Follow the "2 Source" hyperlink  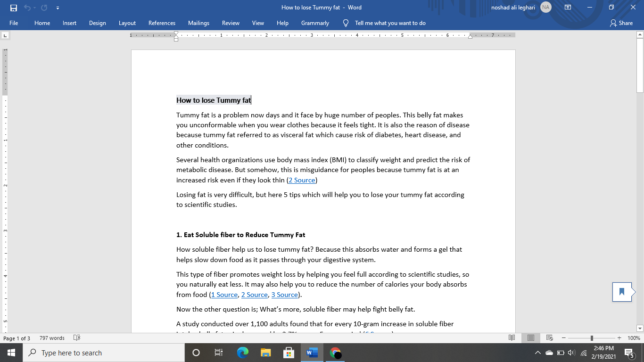[302, 180]
